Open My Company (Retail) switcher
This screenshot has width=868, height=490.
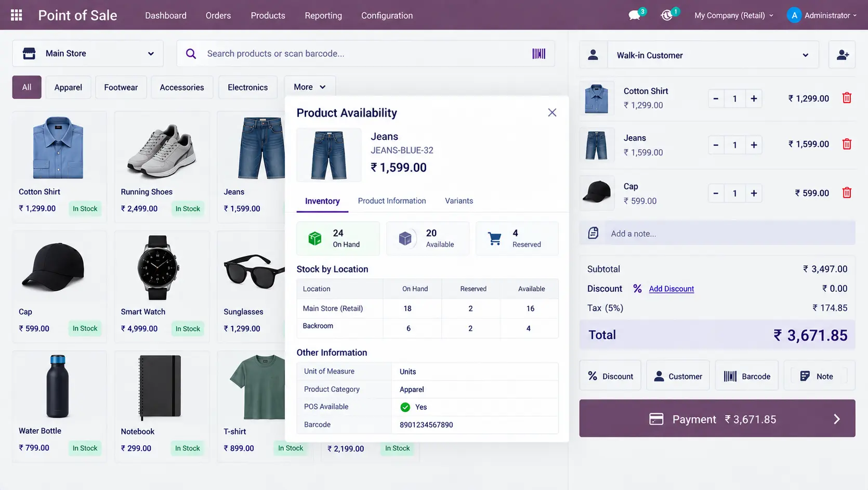point(733,16)
